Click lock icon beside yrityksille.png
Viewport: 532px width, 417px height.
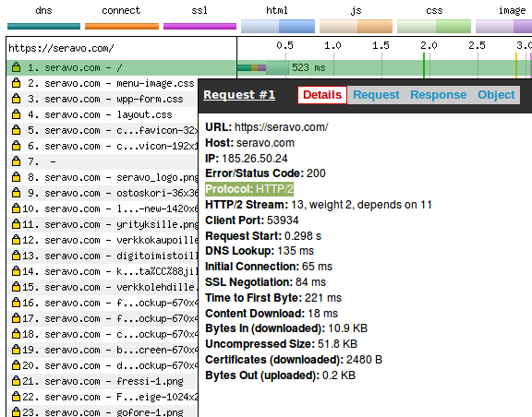click(16, 224)
